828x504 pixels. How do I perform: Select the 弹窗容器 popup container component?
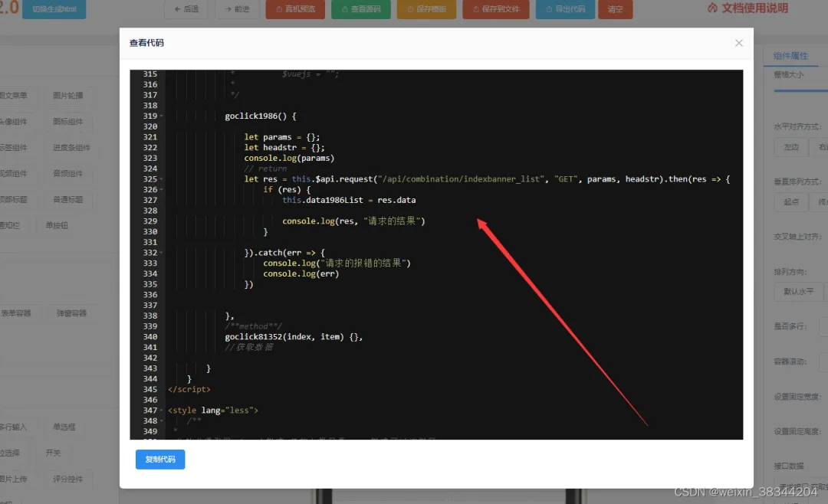[x=71, y=313]
